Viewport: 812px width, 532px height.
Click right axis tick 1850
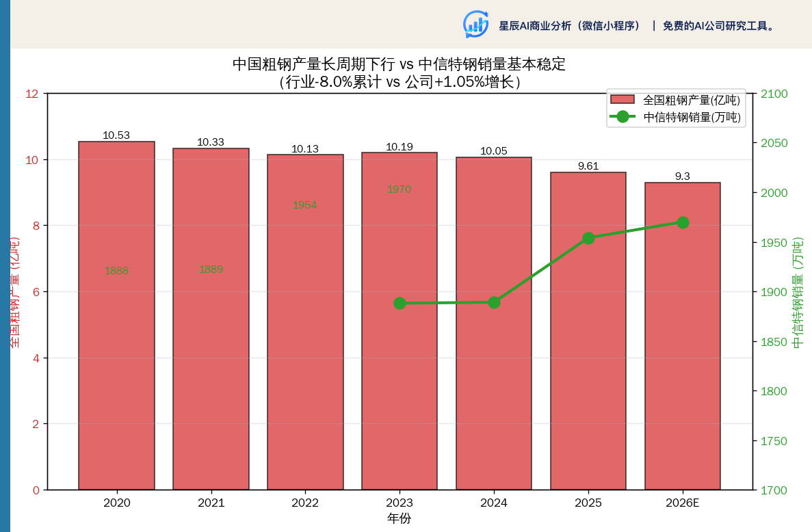click(x=774, y=342)
